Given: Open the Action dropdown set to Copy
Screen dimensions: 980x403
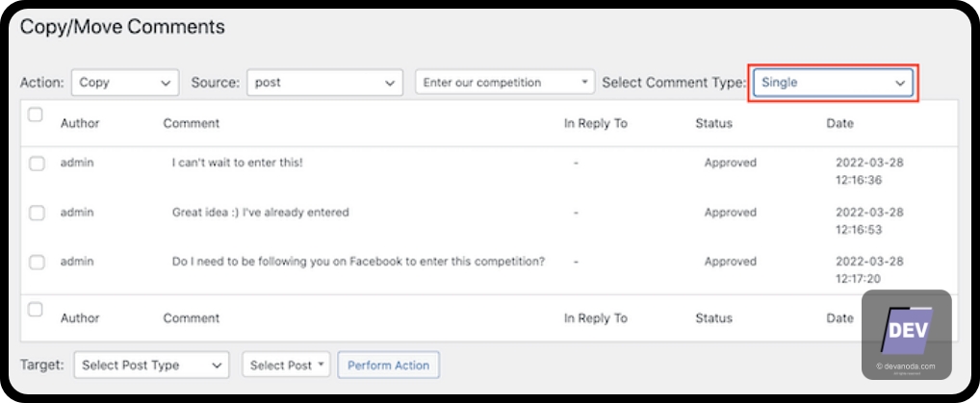Looking at the screenshot, I should tap(125, 83).
